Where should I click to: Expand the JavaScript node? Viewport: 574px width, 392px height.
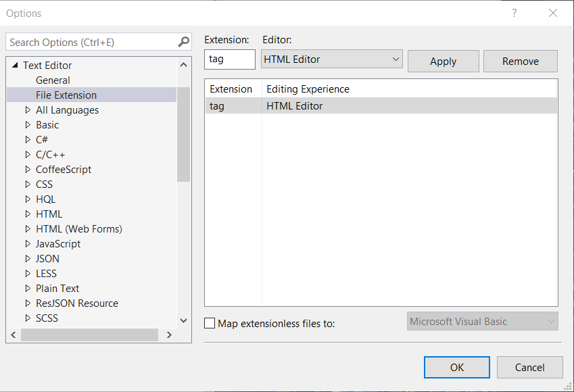[27, 243]
